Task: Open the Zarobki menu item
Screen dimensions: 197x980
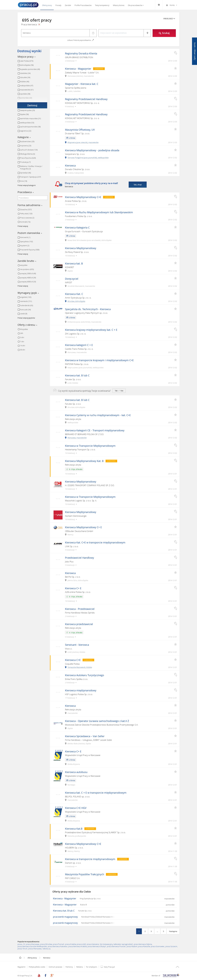Action: (x=68, y=5)
